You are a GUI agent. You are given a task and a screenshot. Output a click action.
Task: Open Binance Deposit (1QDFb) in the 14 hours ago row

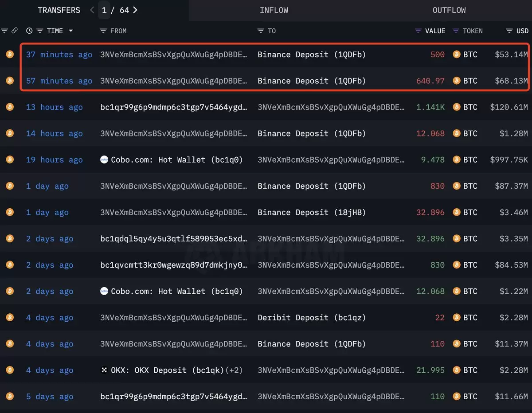click(x=312, y=133)
